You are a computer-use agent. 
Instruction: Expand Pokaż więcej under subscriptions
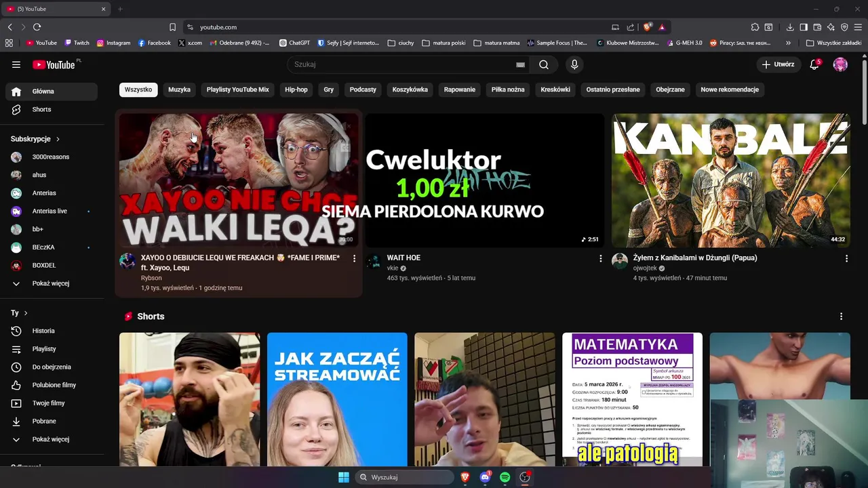tap(53, 283)
